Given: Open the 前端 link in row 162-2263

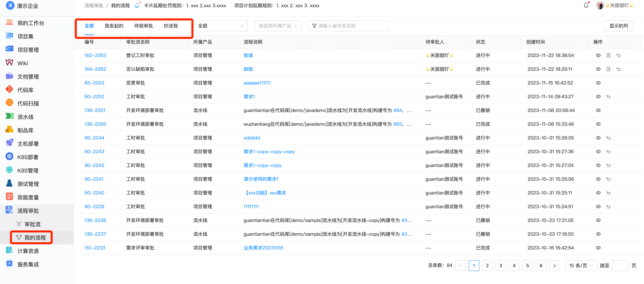Looking at the screenshot, I should point(248,55).
